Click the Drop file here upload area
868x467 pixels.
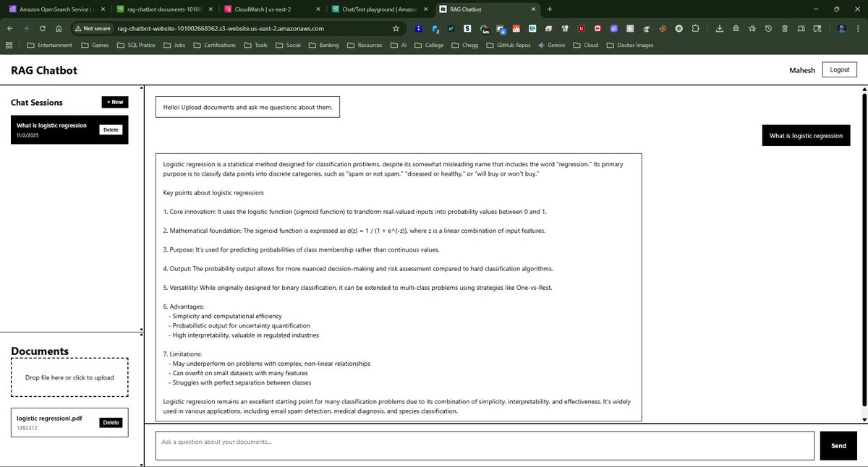click(x=69, y=377)
